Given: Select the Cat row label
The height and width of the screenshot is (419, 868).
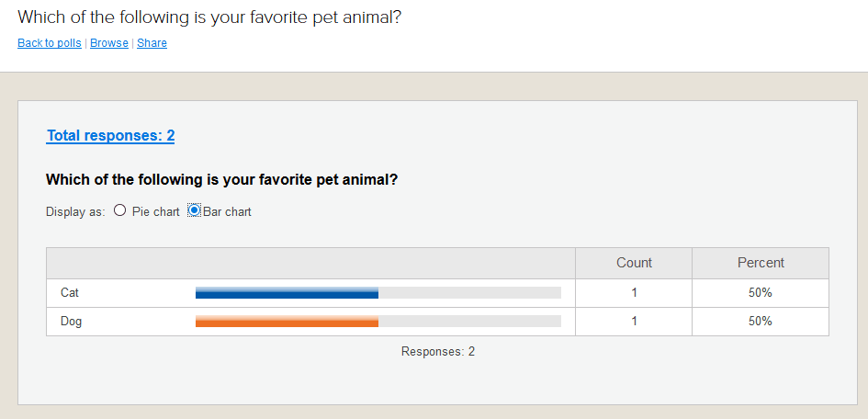Looking at the screenshot, I should [x=70, y=293].
